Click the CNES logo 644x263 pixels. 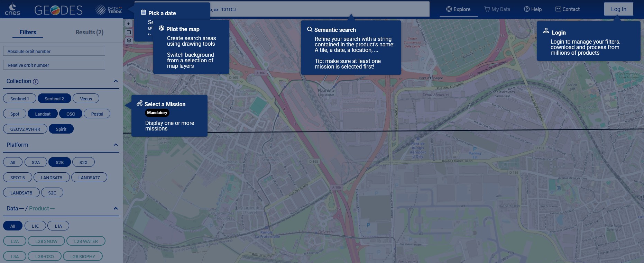coord(12,9)
